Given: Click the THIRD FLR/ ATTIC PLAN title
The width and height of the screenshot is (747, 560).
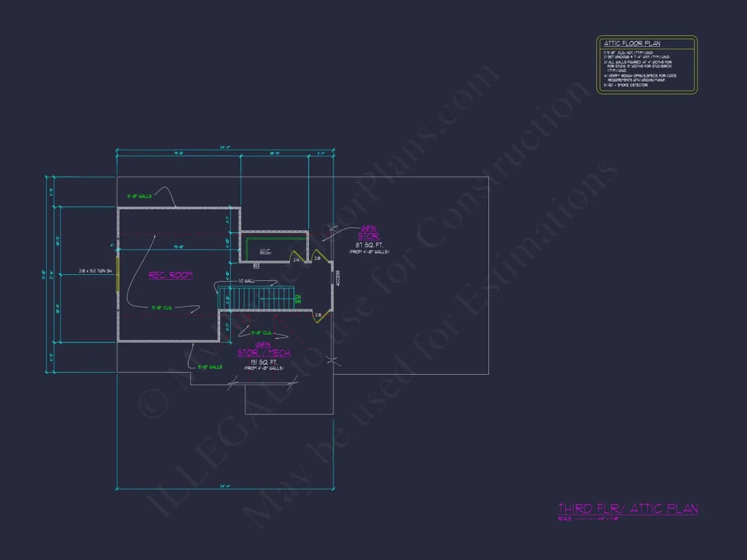Looking at the screenshot, I should click(x=630, y=507).
